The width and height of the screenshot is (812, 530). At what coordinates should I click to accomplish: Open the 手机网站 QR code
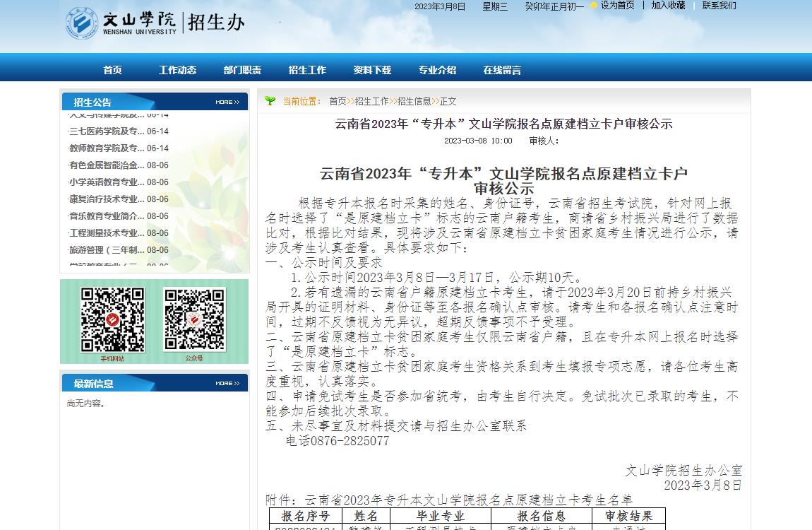(112, 319)
